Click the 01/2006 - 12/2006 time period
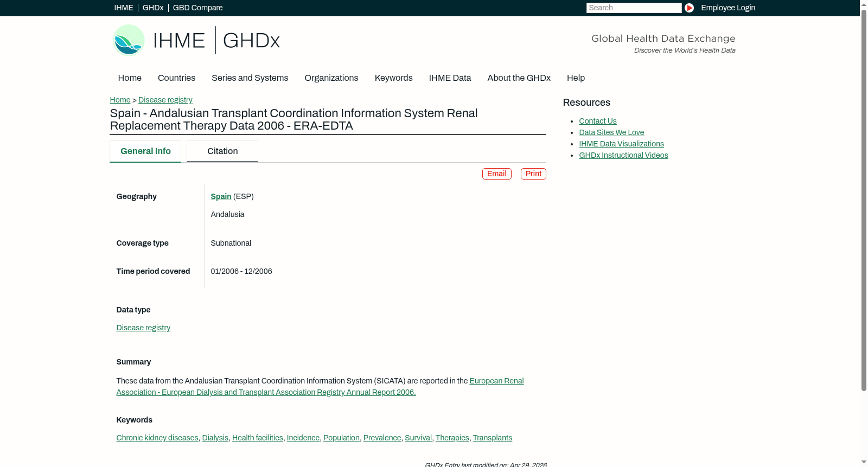This screenshot has width=868, height=467. [x=241, y=271]
